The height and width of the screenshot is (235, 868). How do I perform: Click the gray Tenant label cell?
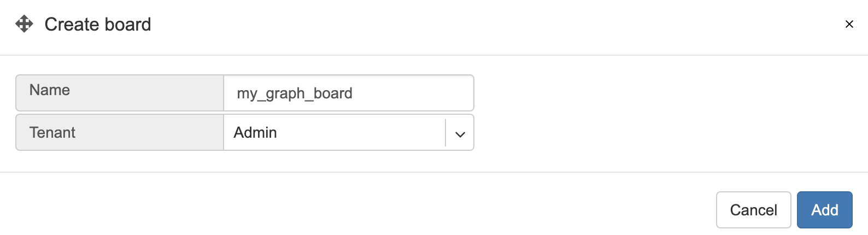120,132
